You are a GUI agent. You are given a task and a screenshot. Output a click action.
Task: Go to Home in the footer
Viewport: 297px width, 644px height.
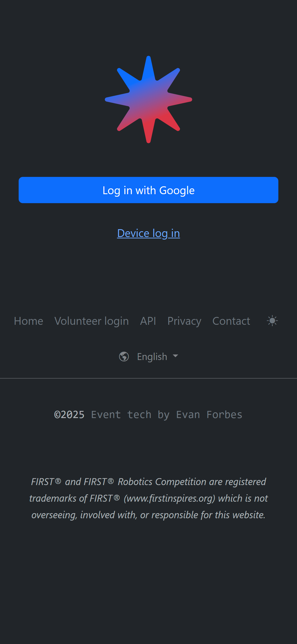[x=29, y=321]
